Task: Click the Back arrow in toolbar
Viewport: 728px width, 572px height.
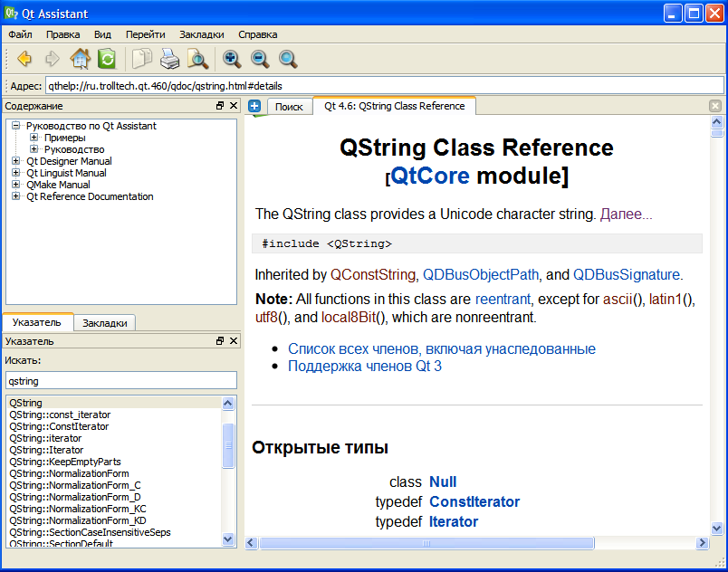Action: (x=24, y=60)
